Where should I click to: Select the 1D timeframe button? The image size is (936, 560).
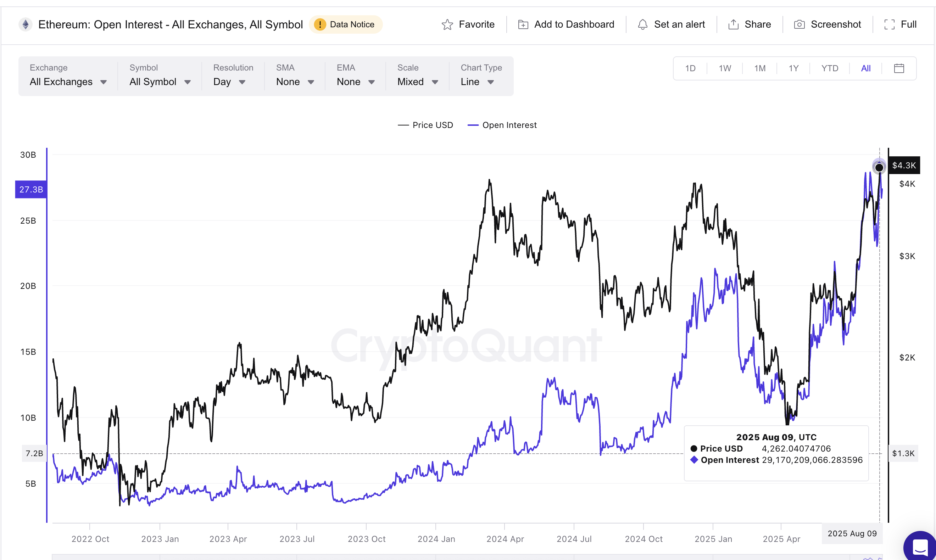690,68
